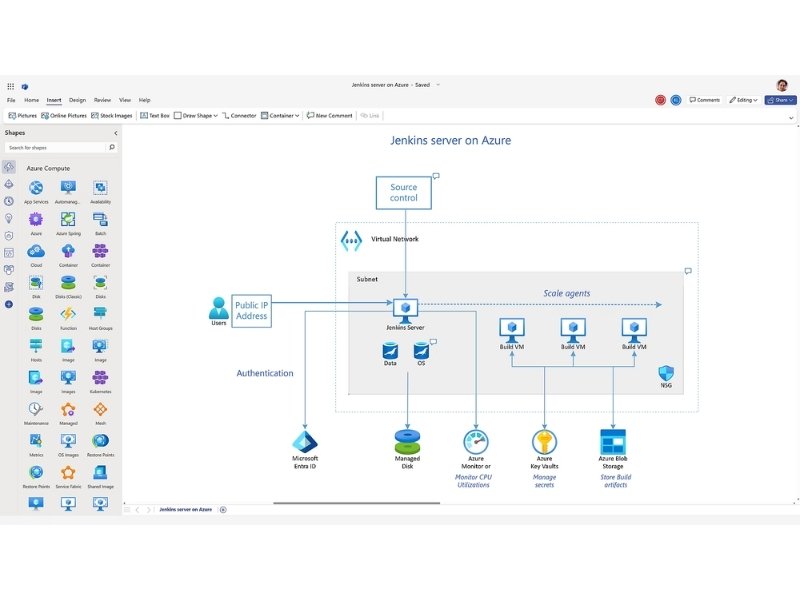The width and height of the screenshot is (800, 600).
Task: Select the Mesh shape
Action: coord(101,413)
